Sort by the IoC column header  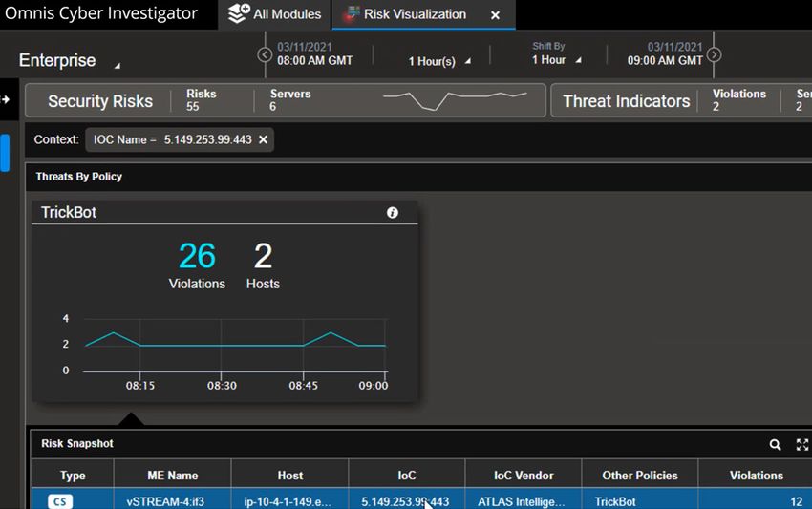tap(407, 475)
